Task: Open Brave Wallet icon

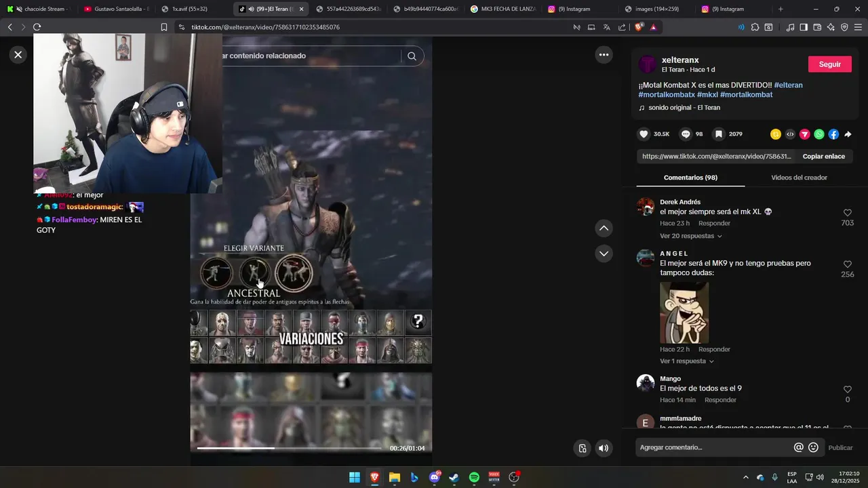Action: pyautogui.click(x=817, y=27)
